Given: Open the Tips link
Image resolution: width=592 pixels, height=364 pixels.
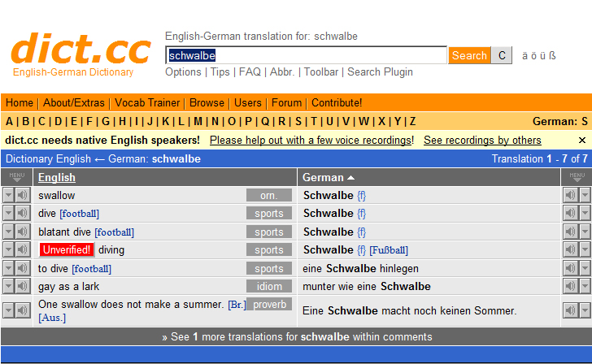Looking at the screenshot, I should pyautogui.click(x=220, y=71).
